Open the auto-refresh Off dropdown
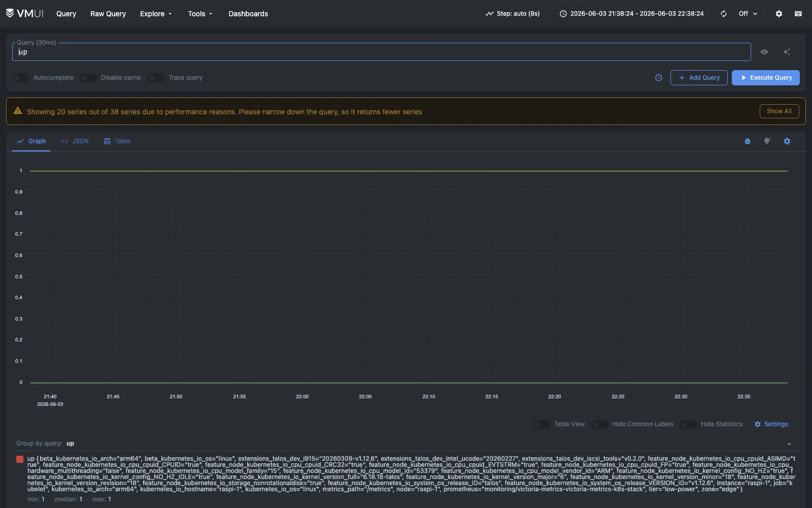This screenshot has width=812, height=508. coord(748,14)
